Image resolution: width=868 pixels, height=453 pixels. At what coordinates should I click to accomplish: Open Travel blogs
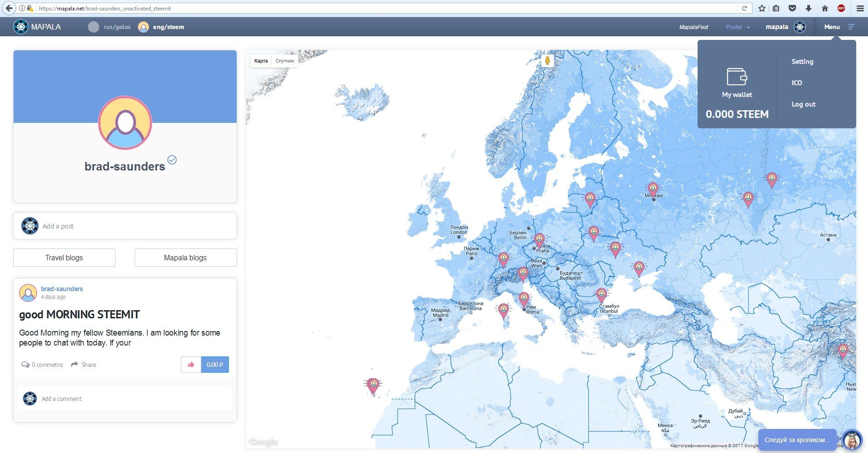[x=64, y=258]
